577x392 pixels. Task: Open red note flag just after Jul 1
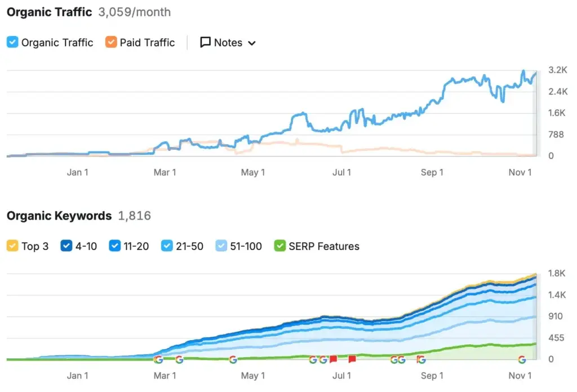tap(352, 359)
